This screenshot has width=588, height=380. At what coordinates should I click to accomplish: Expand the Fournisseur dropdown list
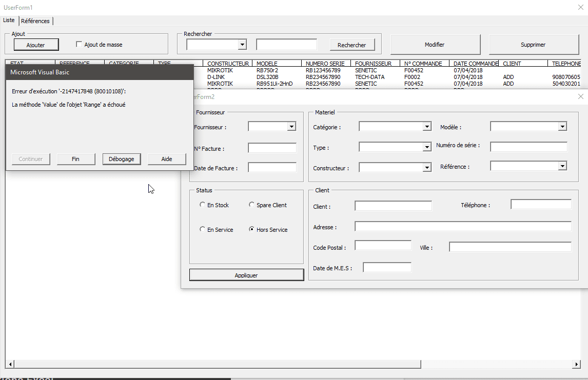[291, 127]
